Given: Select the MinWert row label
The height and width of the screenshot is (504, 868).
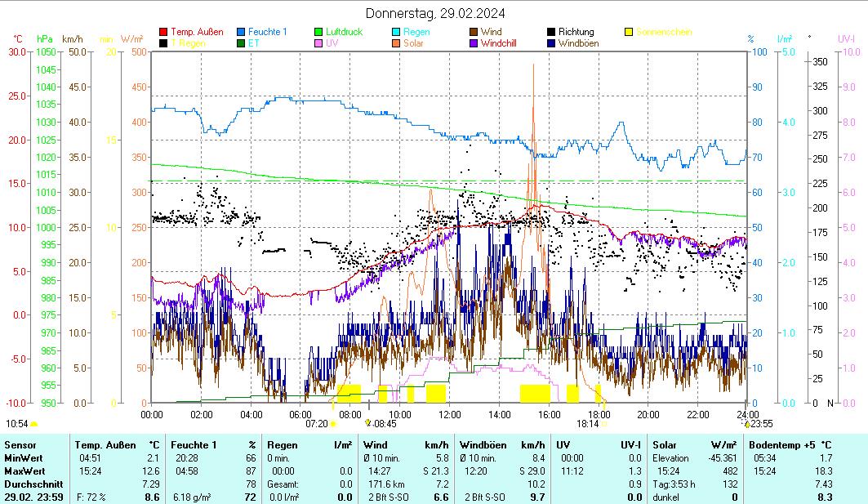Looking at the screenshot, I should pyautogui.click(x=23, y=458).
